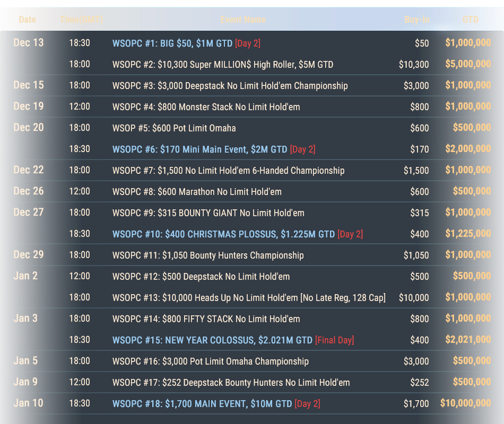Image resolution: width=504 pixels, height=424 pixels.
Task: Select the $10,000,000 Main Event guarantee
Action: (465, 403)
